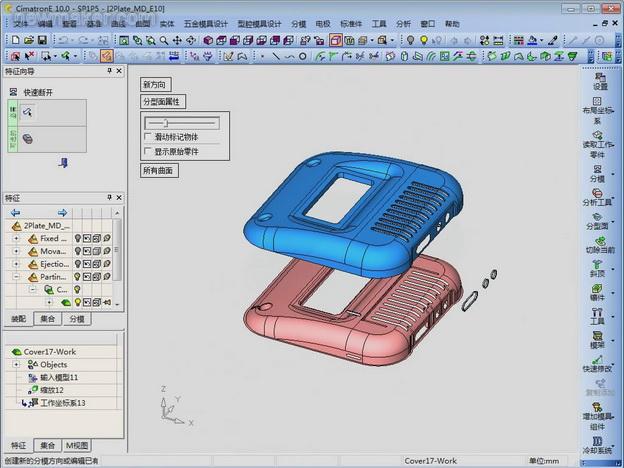Select the 工作坐标系13 tree item
Viewport: 624px width, 468px height.
pyautogui.click(x=62, y=403)
